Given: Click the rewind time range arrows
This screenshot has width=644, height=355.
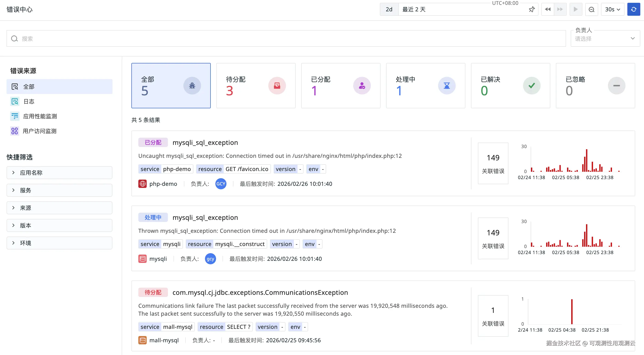Looking at the screenshot, I should (x=548, y=9).
